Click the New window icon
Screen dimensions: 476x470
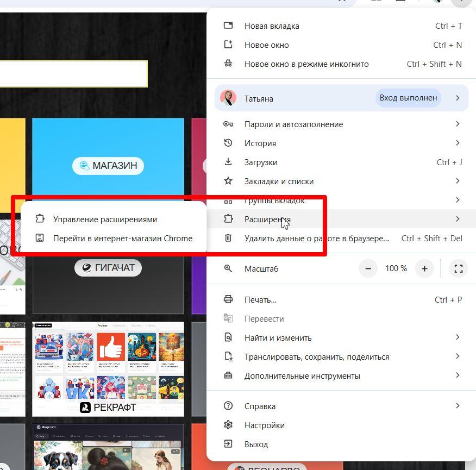(228, 45)
